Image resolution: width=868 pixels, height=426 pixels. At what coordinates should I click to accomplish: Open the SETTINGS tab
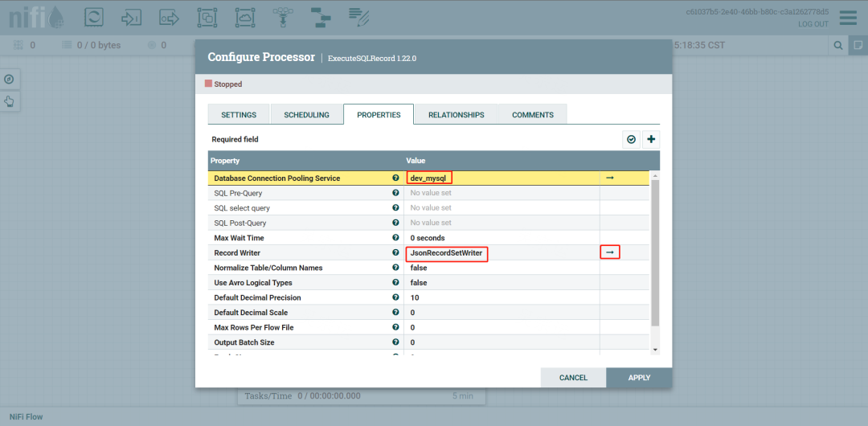point(239,115)
